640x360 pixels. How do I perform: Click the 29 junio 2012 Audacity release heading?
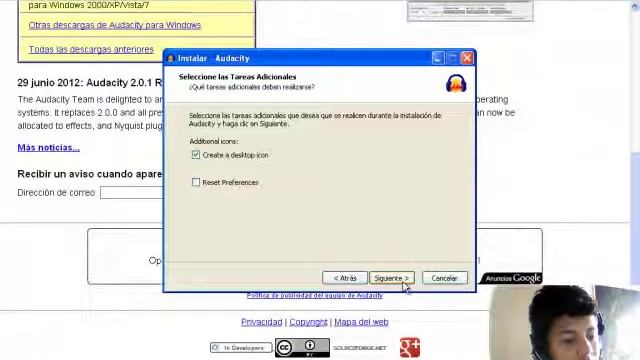click(x=90, y=83)
